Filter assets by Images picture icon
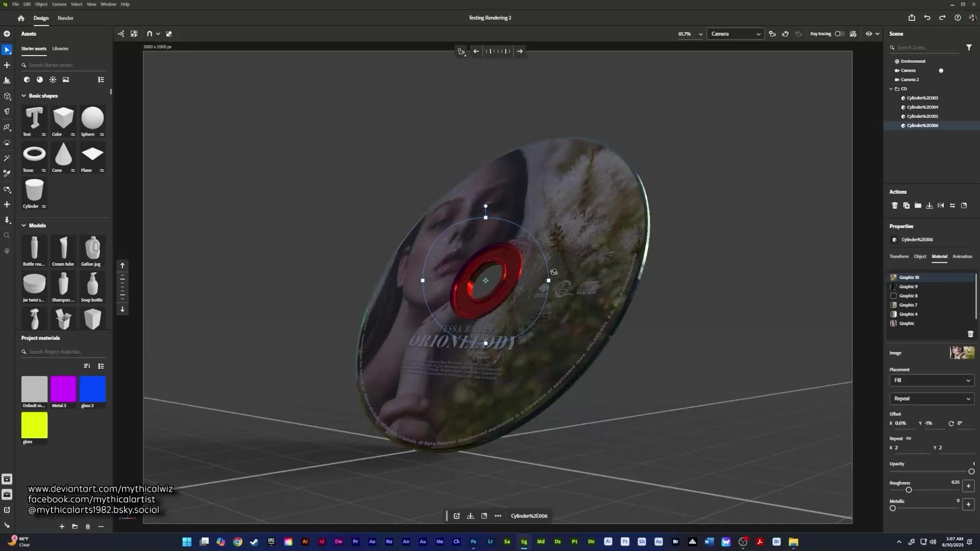The height and width of the screenshot is (551, 980). click(66, 80)
